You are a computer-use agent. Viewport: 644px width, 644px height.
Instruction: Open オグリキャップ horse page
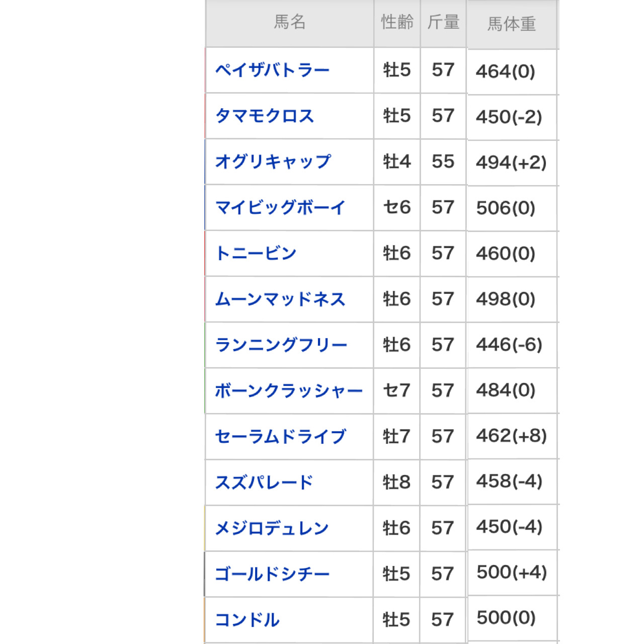tap(273, 162)
